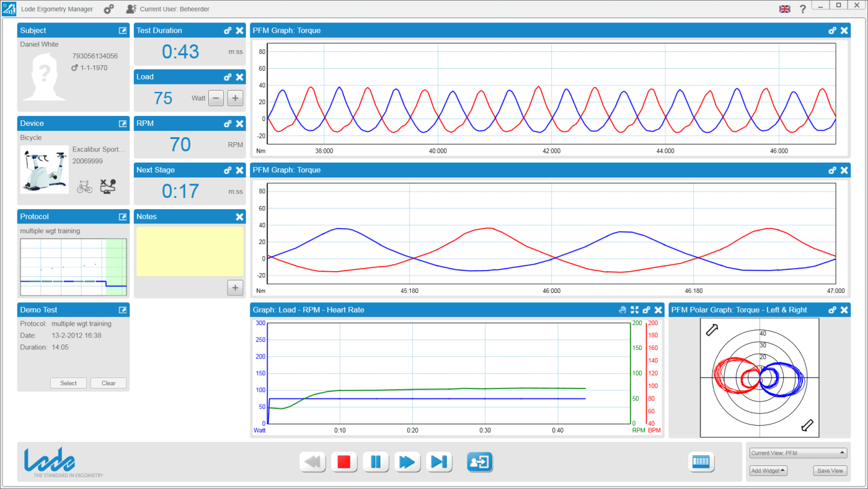
Task: Open Subject panel pop-out icon
Action: pyautogui.click(x=123, y=30)
